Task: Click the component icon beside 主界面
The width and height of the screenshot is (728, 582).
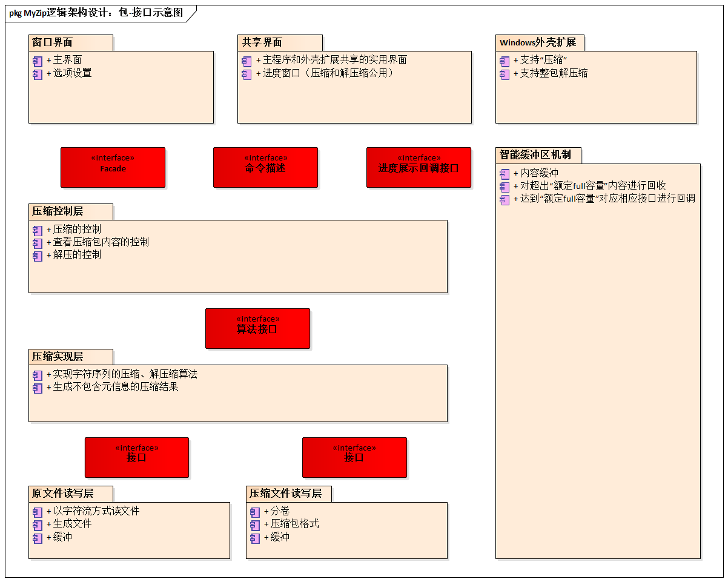Action: coord(38,61)
